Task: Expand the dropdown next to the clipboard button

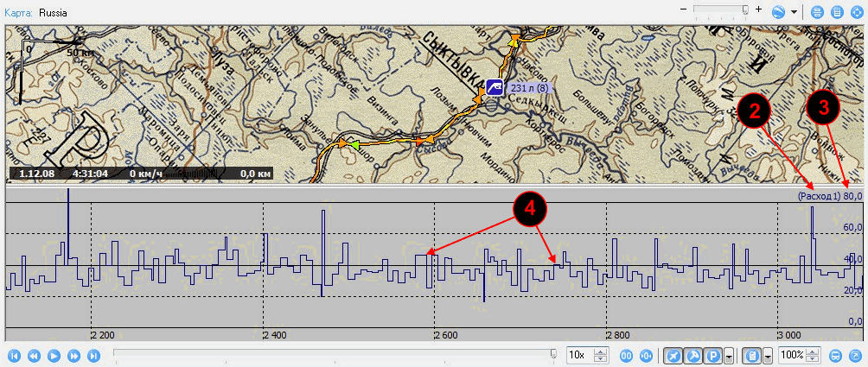Action: pos(768,355)
